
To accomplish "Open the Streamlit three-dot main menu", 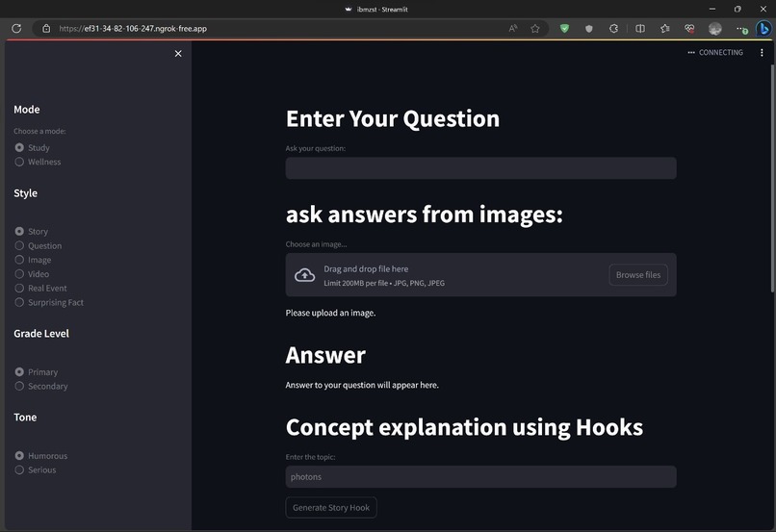I will coord(762,52).
